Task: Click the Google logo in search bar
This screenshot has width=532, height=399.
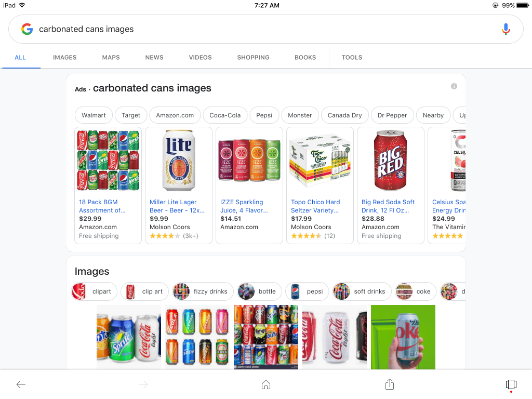Action: 27,30
